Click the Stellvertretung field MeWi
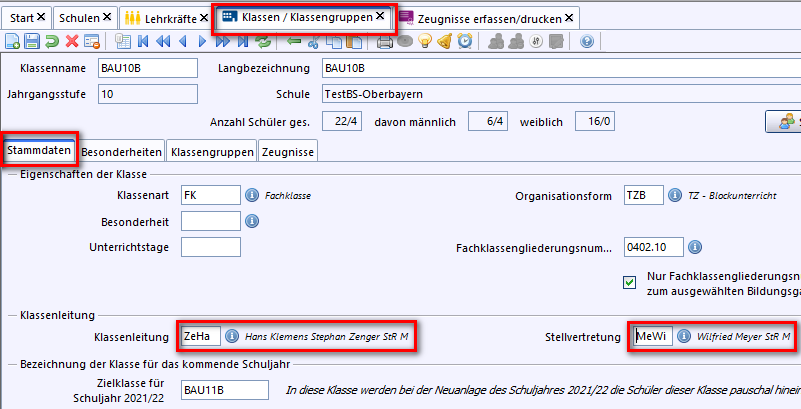The height and width of the screenshot is (409, 801). (x=653, y=336)
